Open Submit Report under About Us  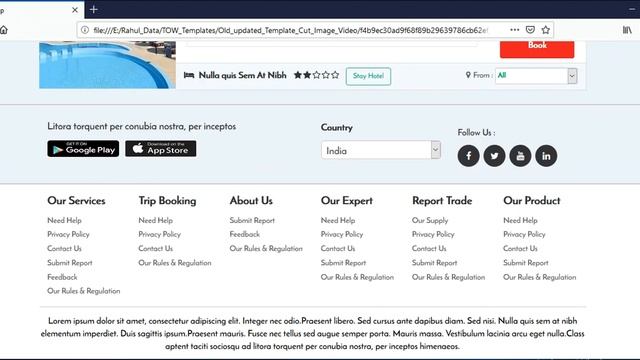(x=252, y=220)
